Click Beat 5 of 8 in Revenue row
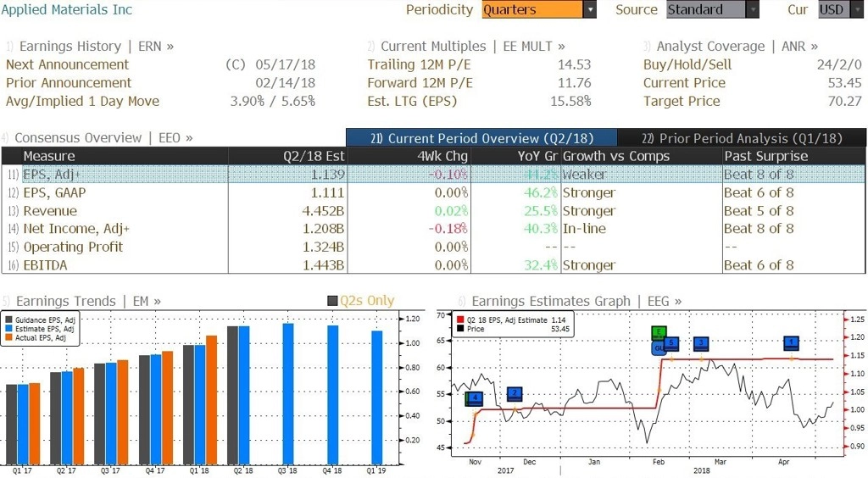This screenshot has height=478, width=868. [759, 211]
